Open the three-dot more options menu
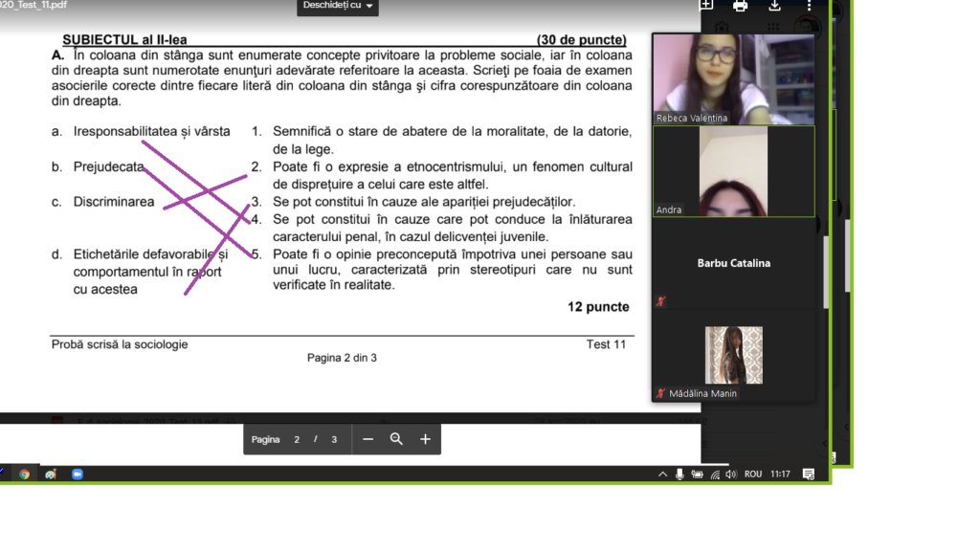Image resolution: width=980 pixels, height=551 pixels. [x=810, y=6]
